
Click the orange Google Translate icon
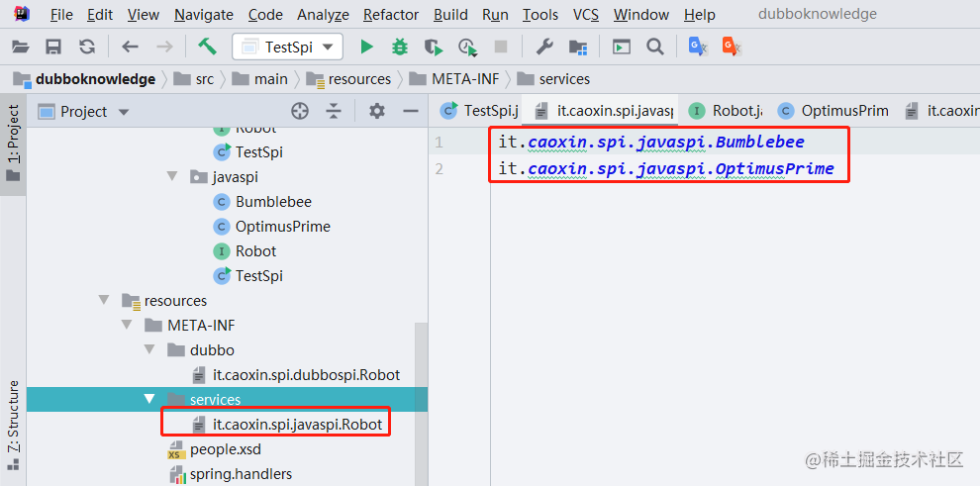732,47
